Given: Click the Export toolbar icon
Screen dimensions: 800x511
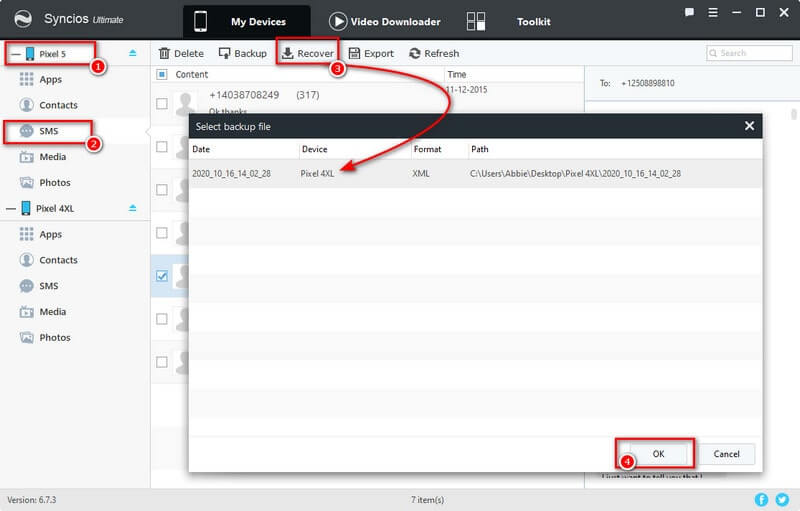Looking at the screenshot, I should click(355, 53).
